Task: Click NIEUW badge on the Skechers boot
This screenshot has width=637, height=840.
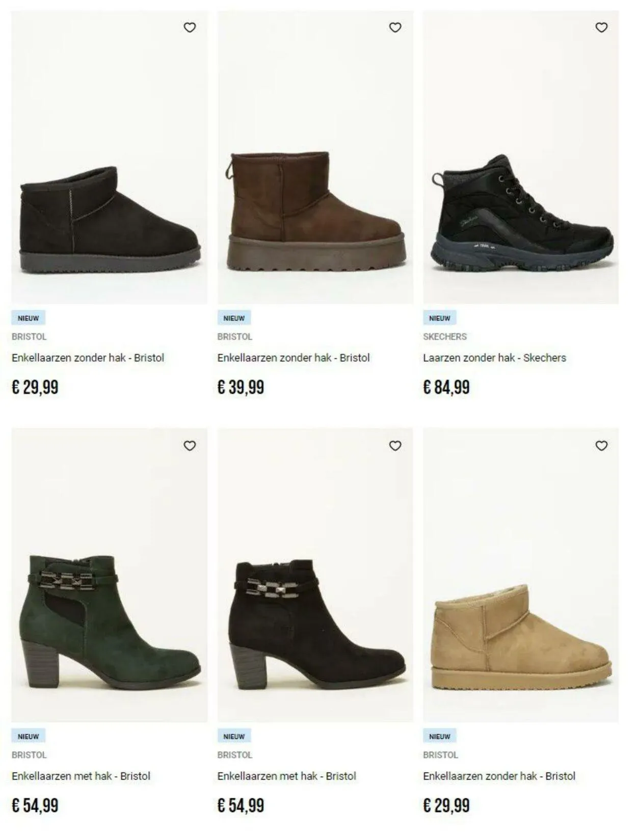Action: 440,318
